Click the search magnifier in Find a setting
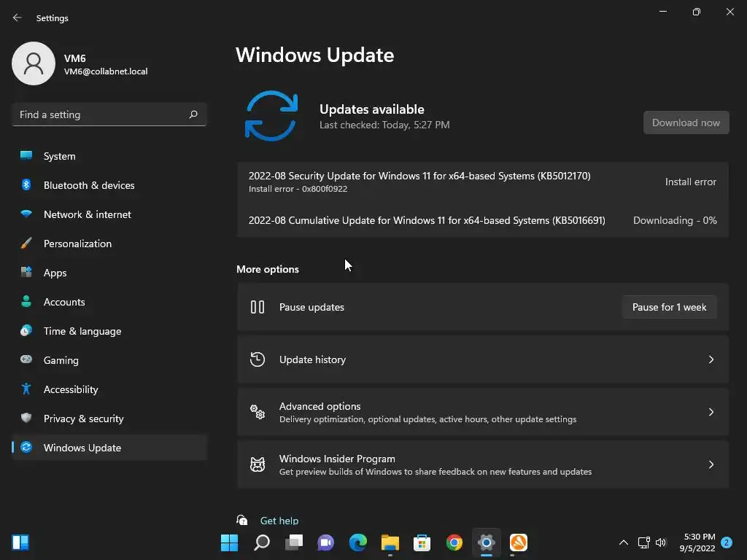This screenshot has height=560, width=747. click(193, 114)
